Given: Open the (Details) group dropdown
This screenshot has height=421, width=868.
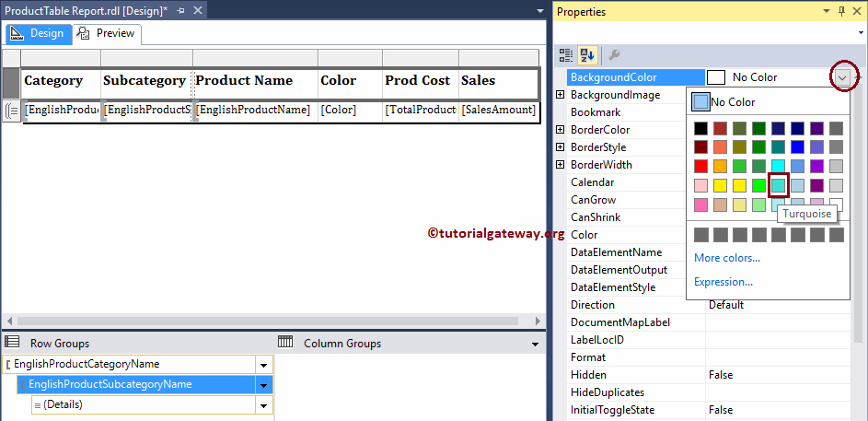Looking at the screenshot, I should [264, 405].
